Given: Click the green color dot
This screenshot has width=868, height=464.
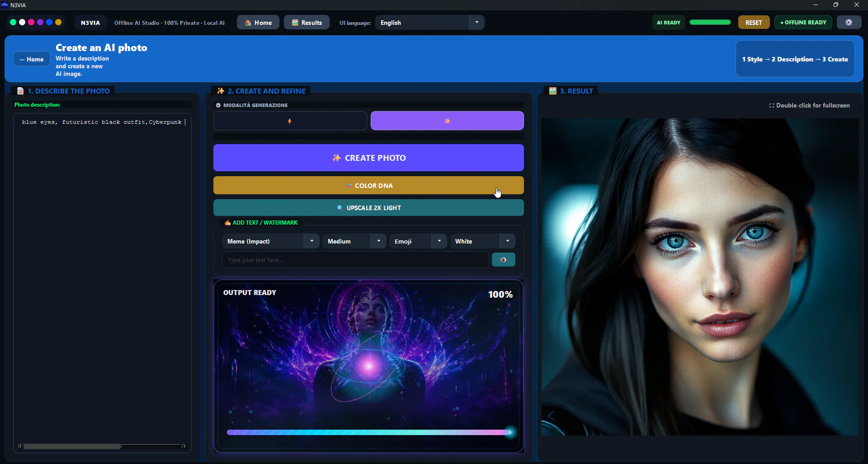Looking at the screenshot, I should pyautogui.click(x=13, y=22).
